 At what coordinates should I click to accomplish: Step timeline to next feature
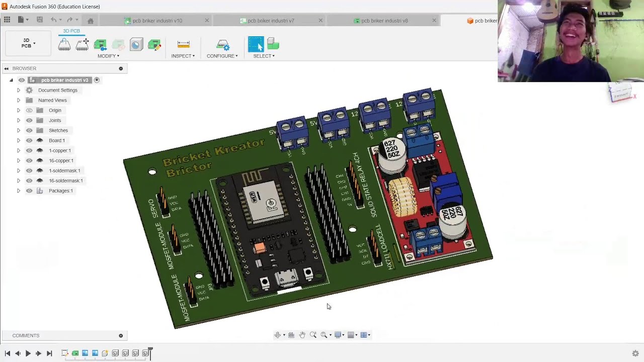coord(38,353)
